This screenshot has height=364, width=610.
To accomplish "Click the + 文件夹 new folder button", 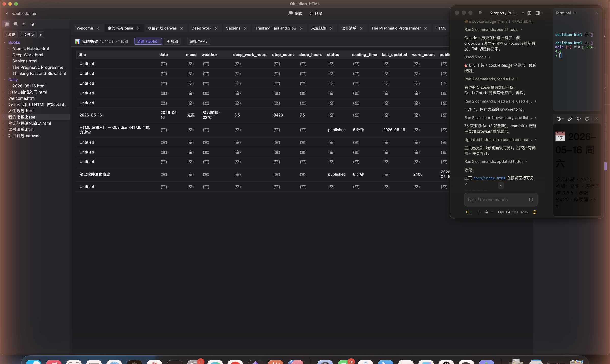I will 27,35.
